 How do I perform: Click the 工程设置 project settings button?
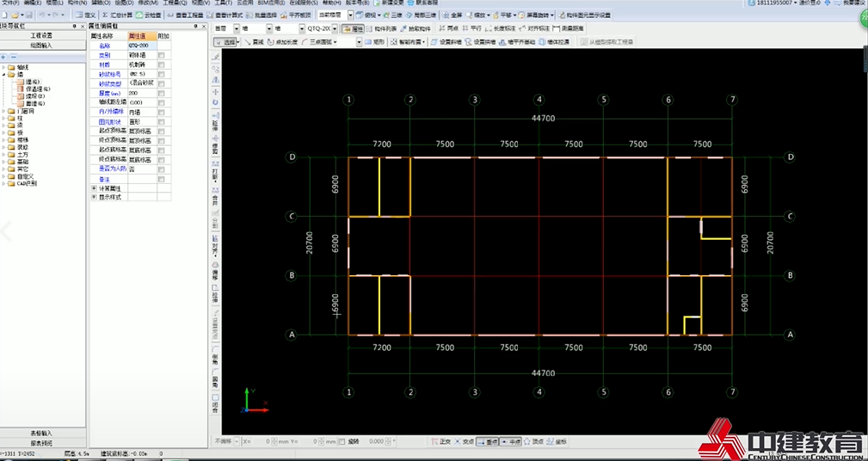(x=41, y=35)
